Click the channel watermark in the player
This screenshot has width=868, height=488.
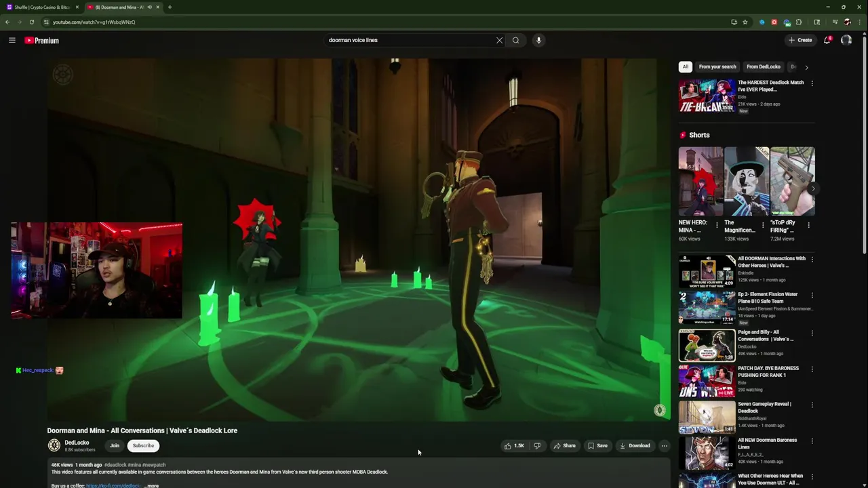tap(659, 410)
